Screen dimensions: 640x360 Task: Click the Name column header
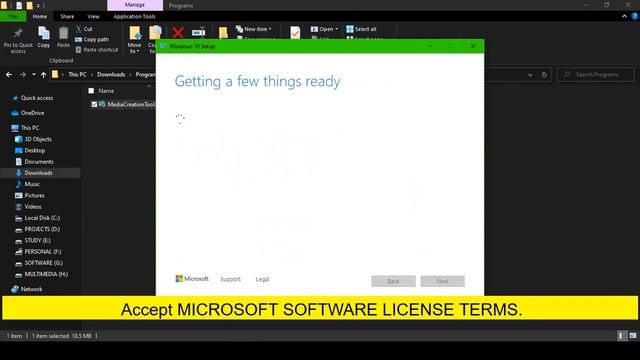(x=106, y=91)
